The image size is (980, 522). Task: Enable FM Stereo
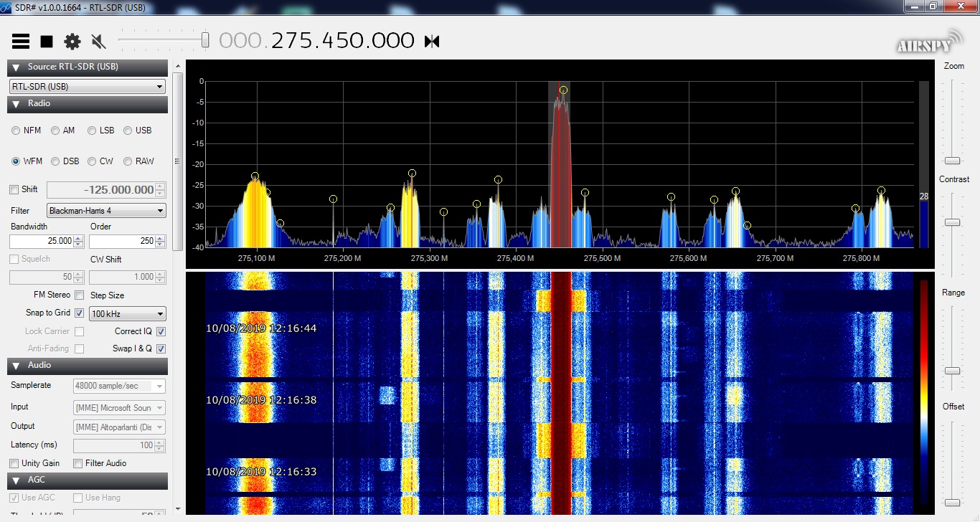79,295
